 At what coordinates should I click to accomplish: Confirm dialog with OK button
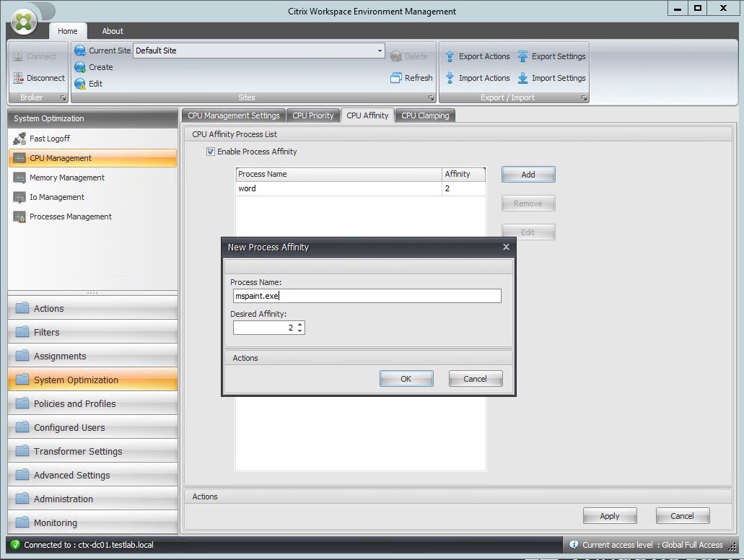[x=406, y=379]
